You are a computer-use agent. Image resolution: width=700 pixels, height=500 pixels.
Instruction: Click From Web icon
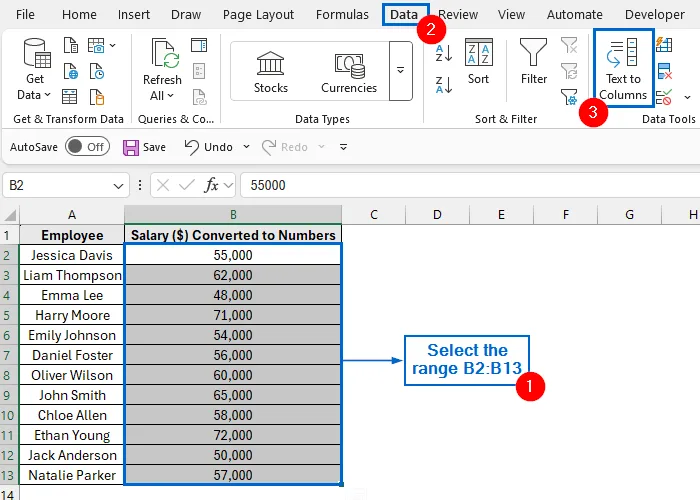click(71, 71)
